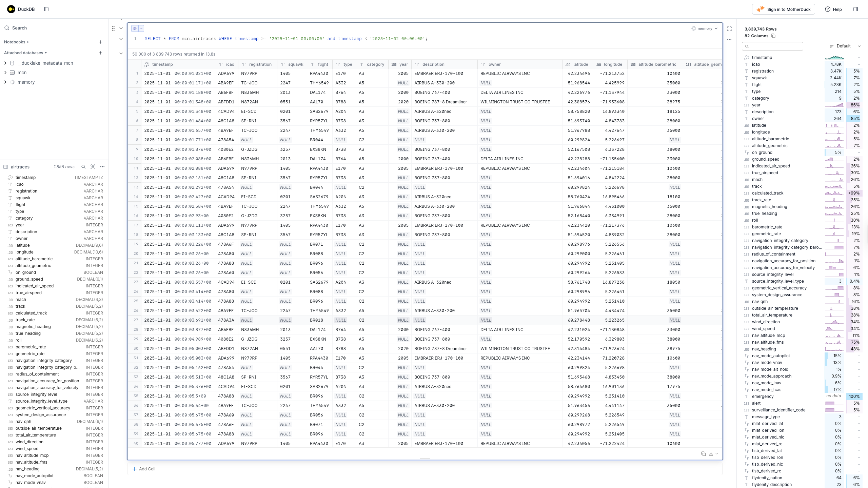This screenshot has height=488, width=868.
Task: Download query results icon
Action: coord(711,454)
